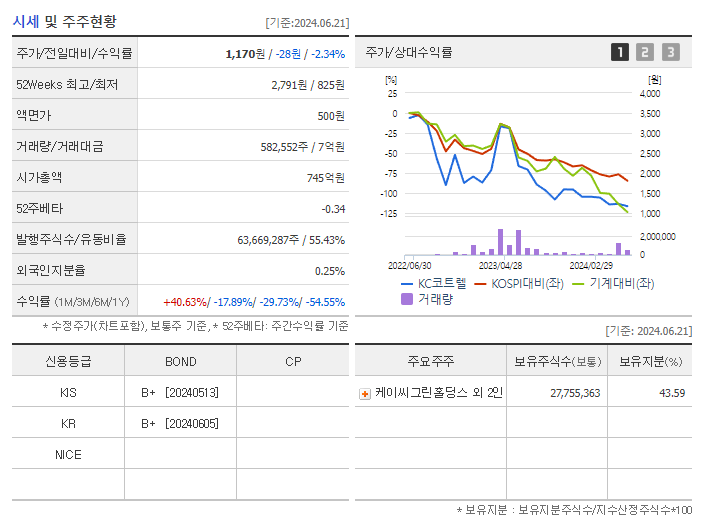Click the 주가/전일대비/수익률 row label

tap(74, 53)
